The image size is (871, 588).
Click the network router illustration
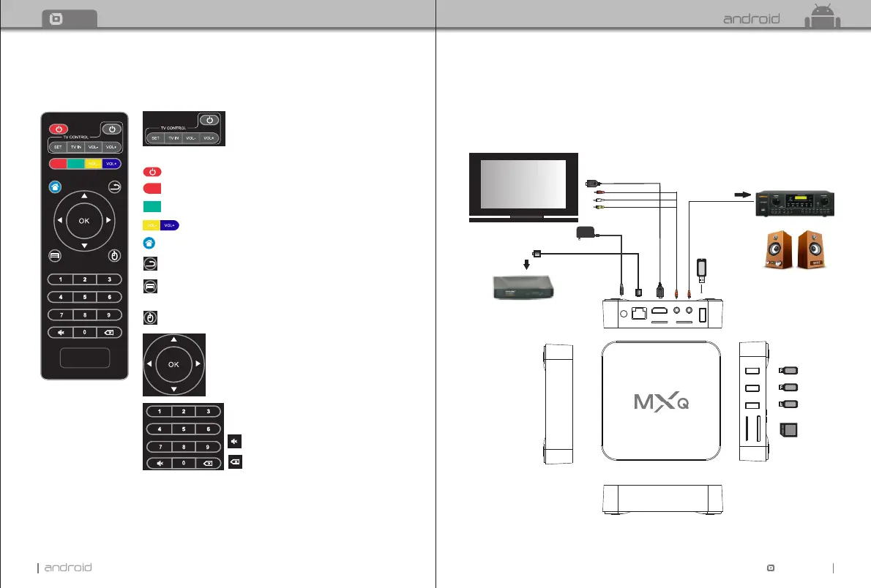[x=523, y=287]
